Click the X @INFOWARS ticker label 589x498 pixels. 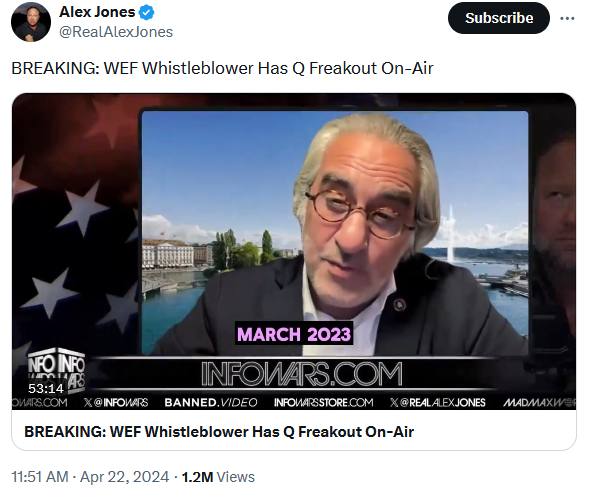(x=116, y=403)
